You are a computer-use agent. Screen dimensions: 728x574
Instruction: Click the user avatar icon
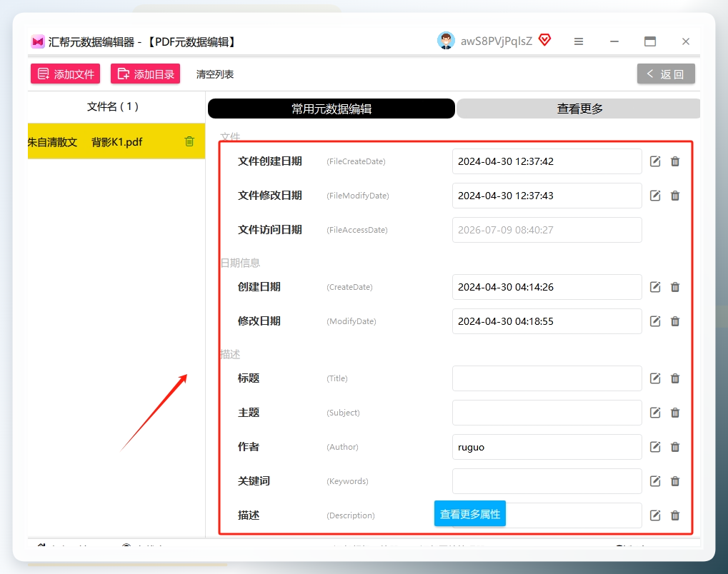coord(446,41)
